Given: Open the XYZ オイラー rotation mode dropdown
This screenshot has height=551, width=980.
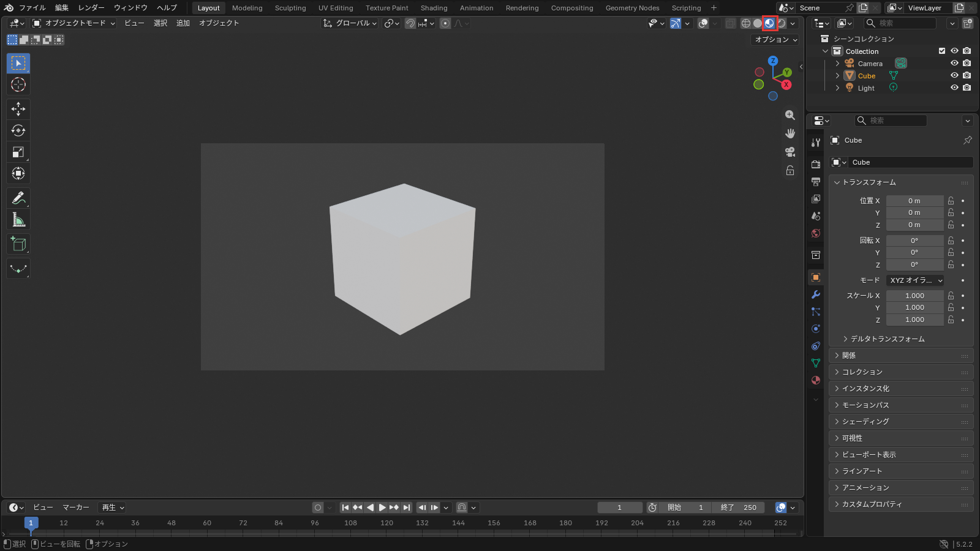Looking at the screenshot, I should 915,280.
